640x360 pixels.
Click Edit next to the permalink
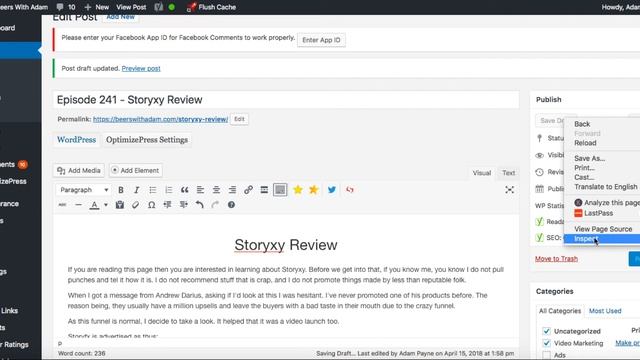tap(239, 119)
